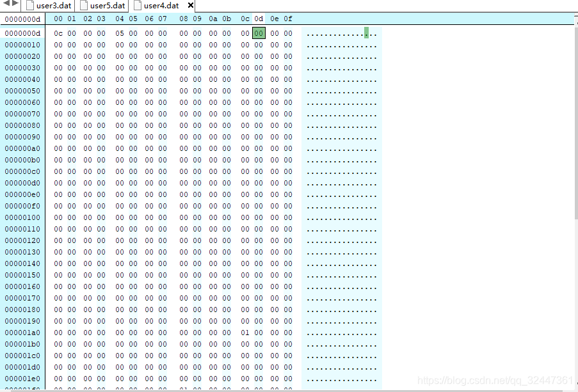Viewport: 578px width, 392px height.
Task: Click column header 08
Action: 184,19
